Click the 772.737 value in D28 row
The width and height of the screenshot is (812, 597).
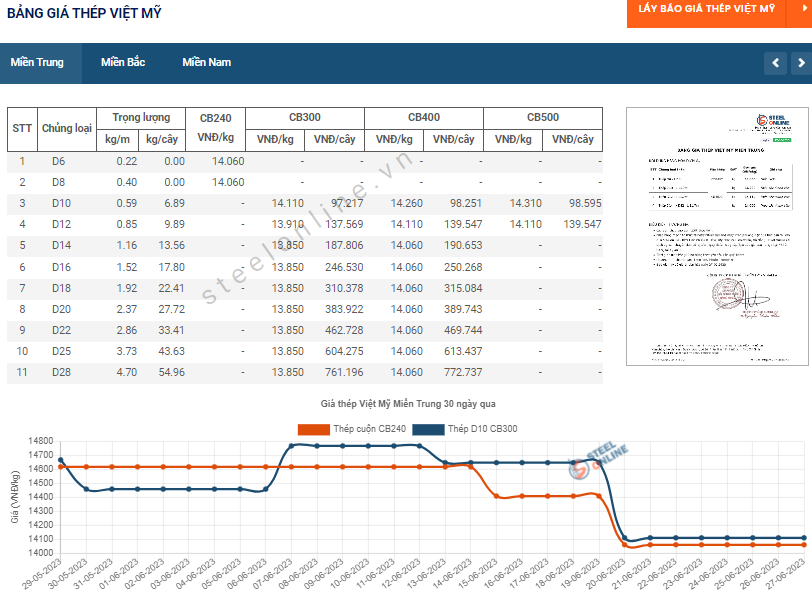tap(463, 372)
